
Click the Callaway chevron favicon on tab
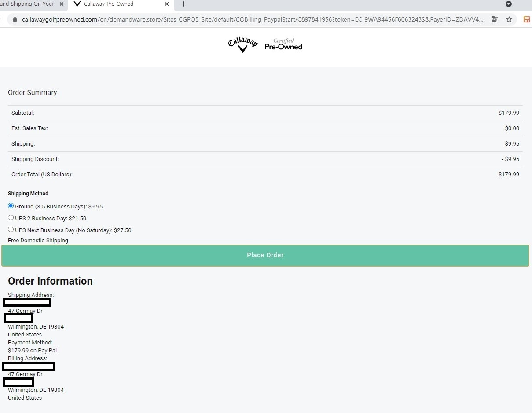click(x=77, y=4)
